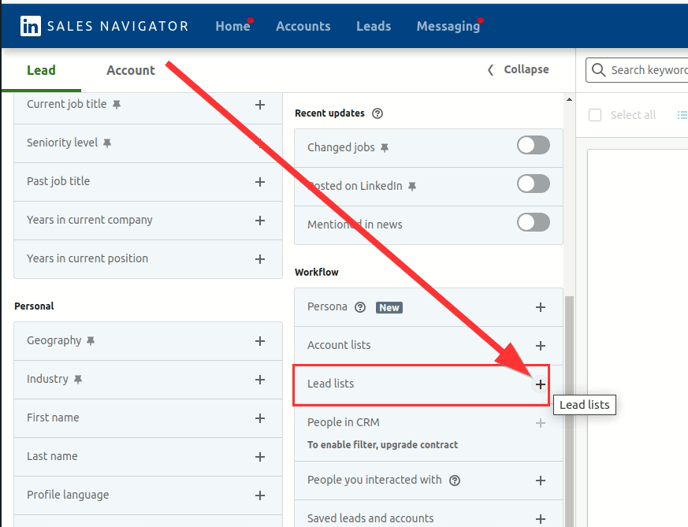Click the LinkedIn logo icon
Image resolution: width=688 pixels, height=527 pixels.
pyautogui.click(x=31, y=26)
